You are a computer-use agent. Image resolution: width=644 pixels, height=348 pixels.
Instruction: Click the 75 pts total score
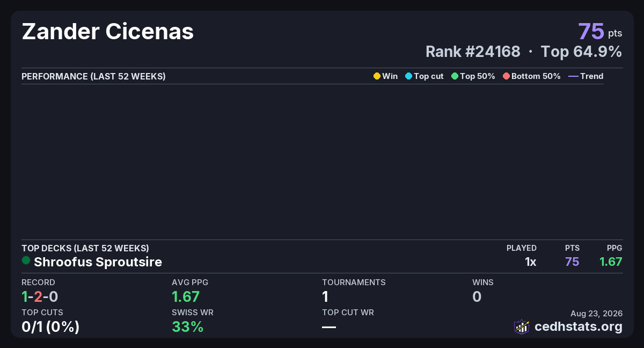click(600, 31)
